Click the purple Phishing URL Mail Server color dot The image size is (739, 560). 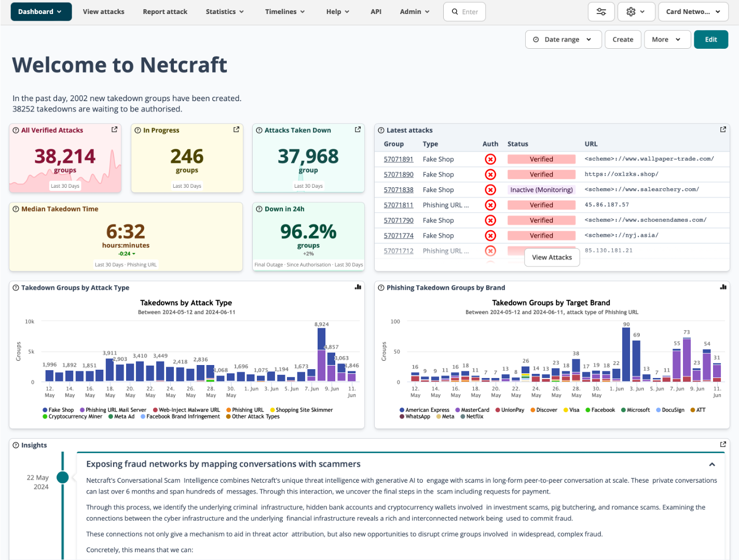pyautogui.click(x=81, y=410)
